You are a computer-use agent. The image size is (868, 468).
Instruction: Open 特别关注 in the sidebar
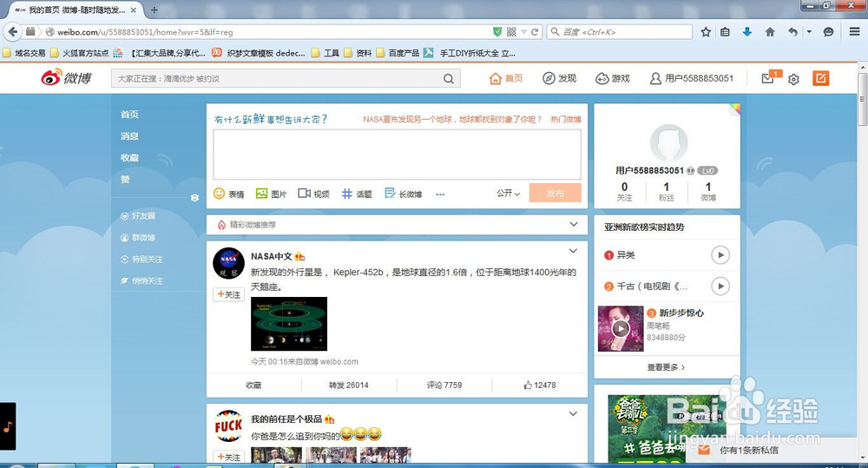click(141, 260)
